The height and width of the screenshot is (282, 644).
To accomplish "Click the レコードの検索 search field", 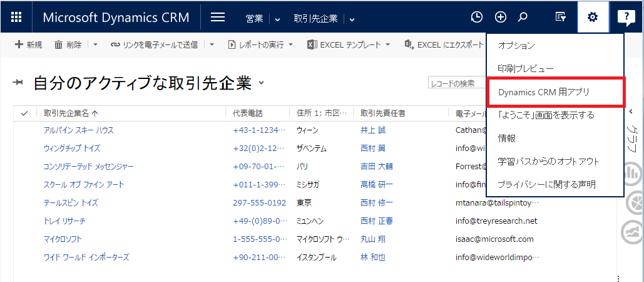I will [x=457, y=83].
